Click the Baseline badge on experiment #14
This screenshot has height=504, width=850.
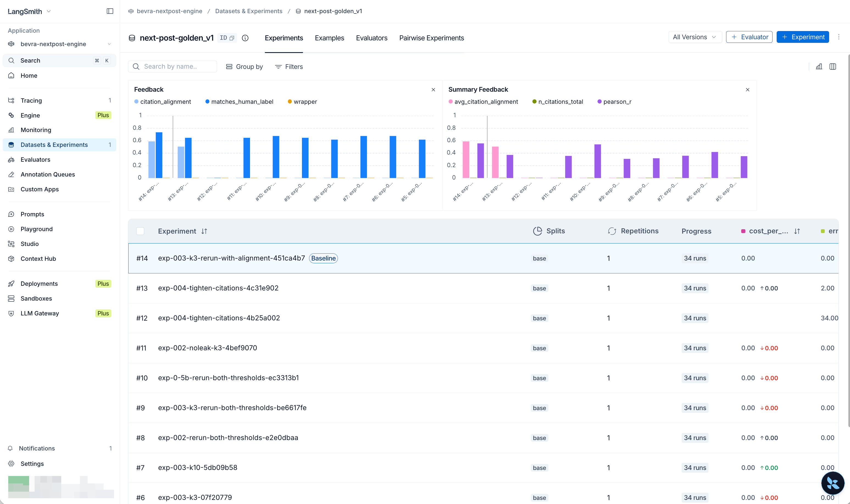(323, 259)
